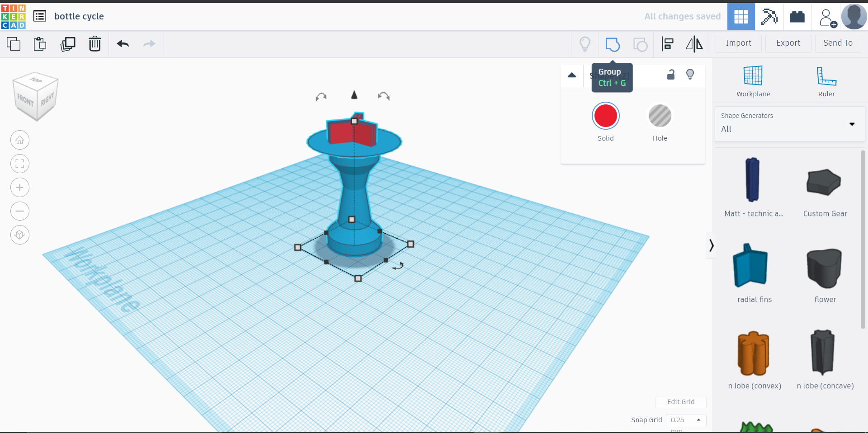Open the Shape Generators All dropdown
Screen dimensions: 868x433
[790, 124]
